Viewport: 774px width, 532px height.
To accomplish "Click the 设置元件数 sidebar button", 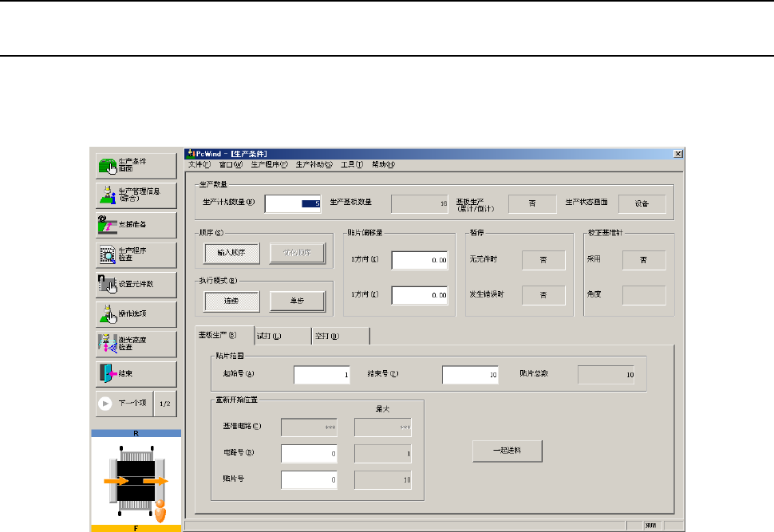I will pos(136,284).
